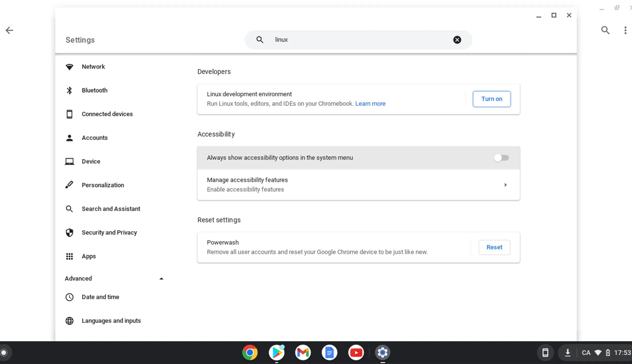Click the Languages and inputs globe icon
The width and height of the screenshot is (632, 364).
pyautogui.click(x=69, y=321)
